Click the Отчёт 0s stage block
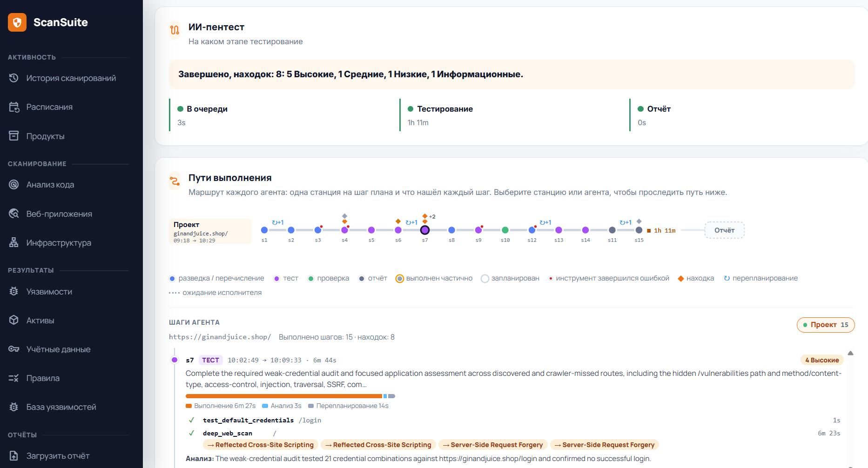868x468 pixels. pyautogui.click(x=742, y=115)
